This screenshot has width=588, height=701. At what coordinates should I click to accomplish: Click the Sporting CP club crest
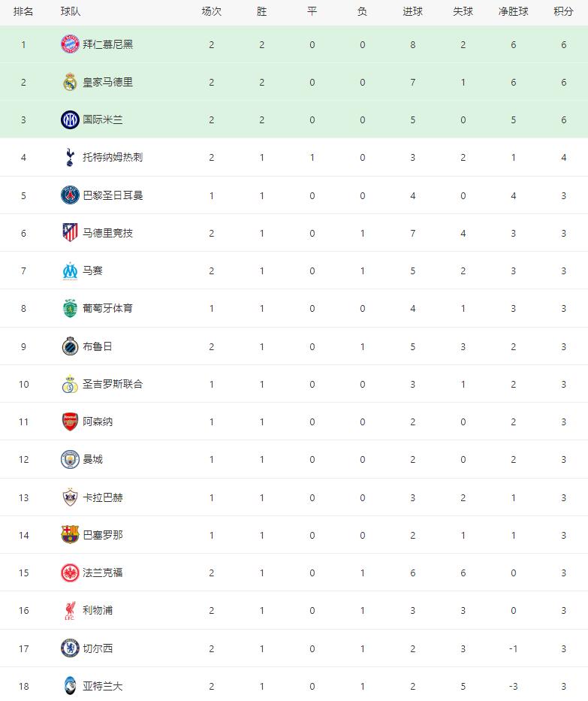[x=70, y=308]
